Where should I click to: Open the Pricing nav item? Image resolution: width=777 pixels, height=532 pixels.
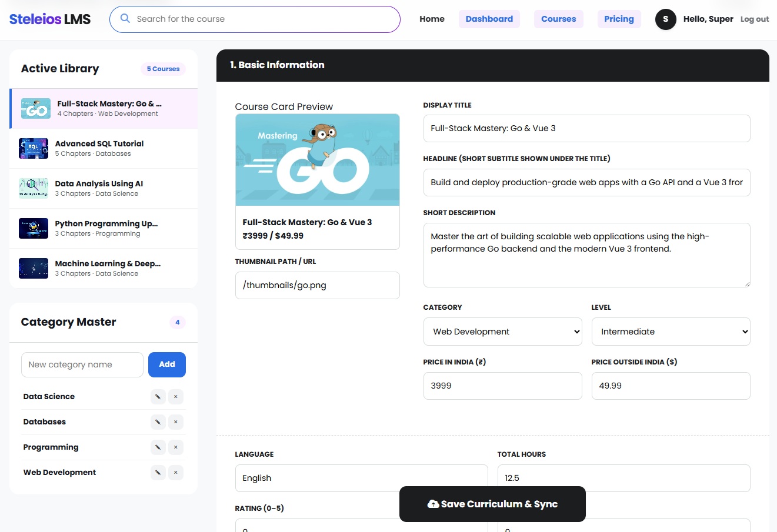coord(619,19)
